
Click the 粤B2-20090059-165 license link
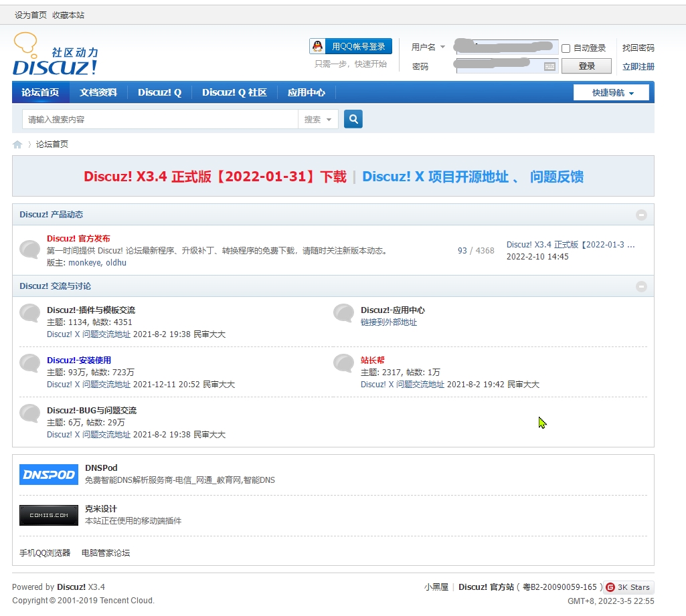tap(560, 587)
